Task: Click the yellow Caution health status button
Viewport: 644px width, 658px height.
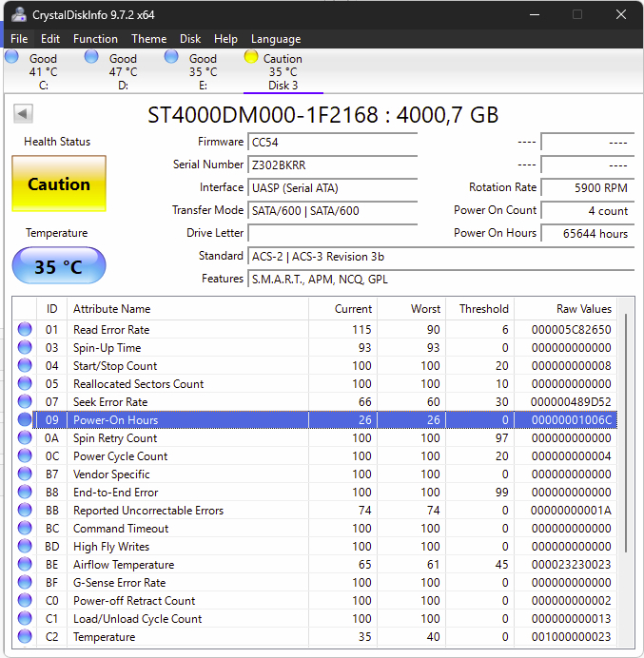Action: coord(59,184)
